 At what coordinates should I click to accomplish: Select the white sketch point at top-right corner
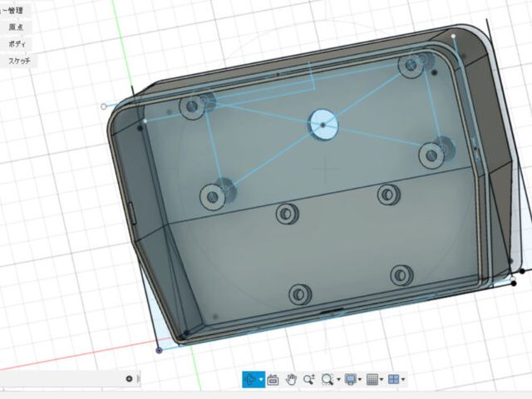click(454, 37)
